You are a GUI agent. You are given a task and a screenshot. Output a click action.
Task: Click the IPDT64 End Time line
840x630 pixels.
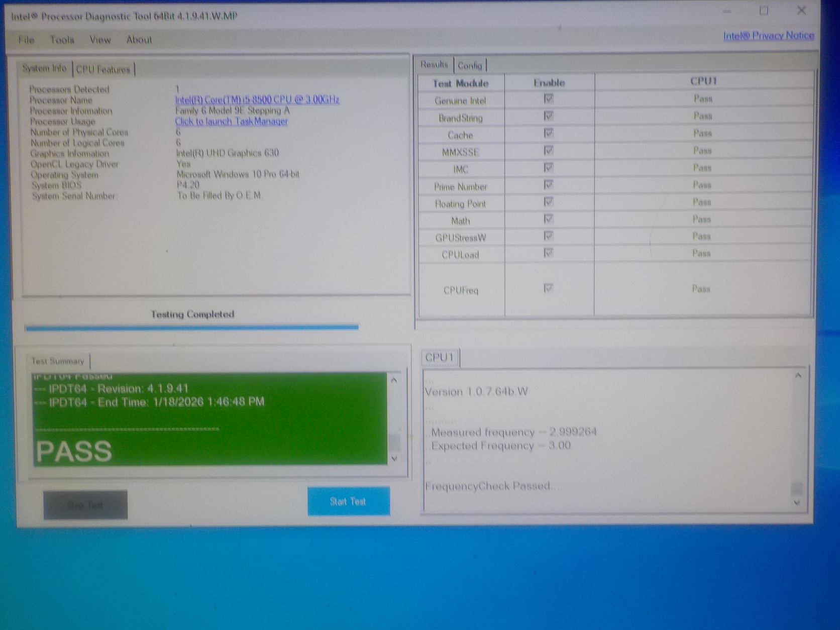[149, 402]
